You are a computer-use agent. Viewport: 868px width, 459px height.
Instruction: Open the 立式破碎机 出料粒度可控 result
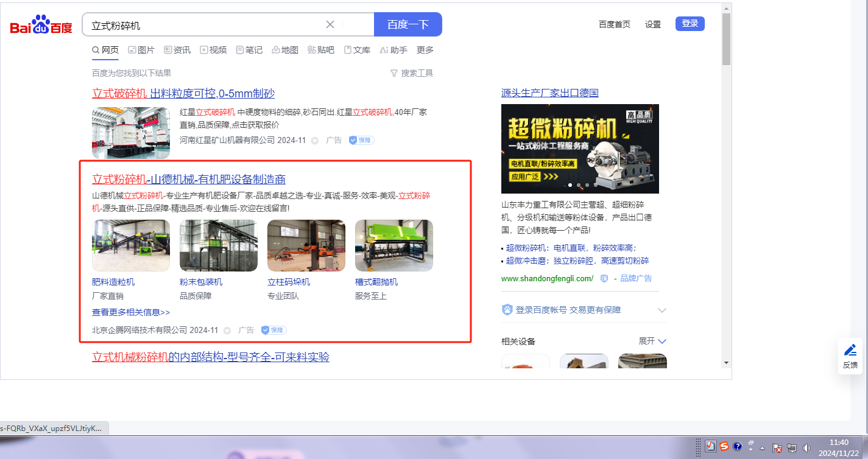tap(183, 93)
